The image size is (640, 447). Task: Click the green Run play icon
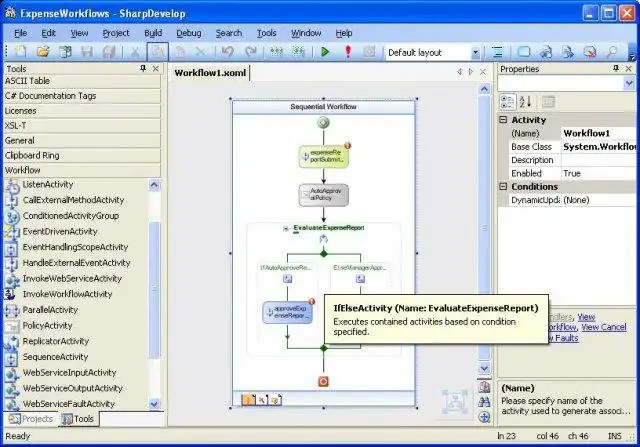(x=325, y=52)
